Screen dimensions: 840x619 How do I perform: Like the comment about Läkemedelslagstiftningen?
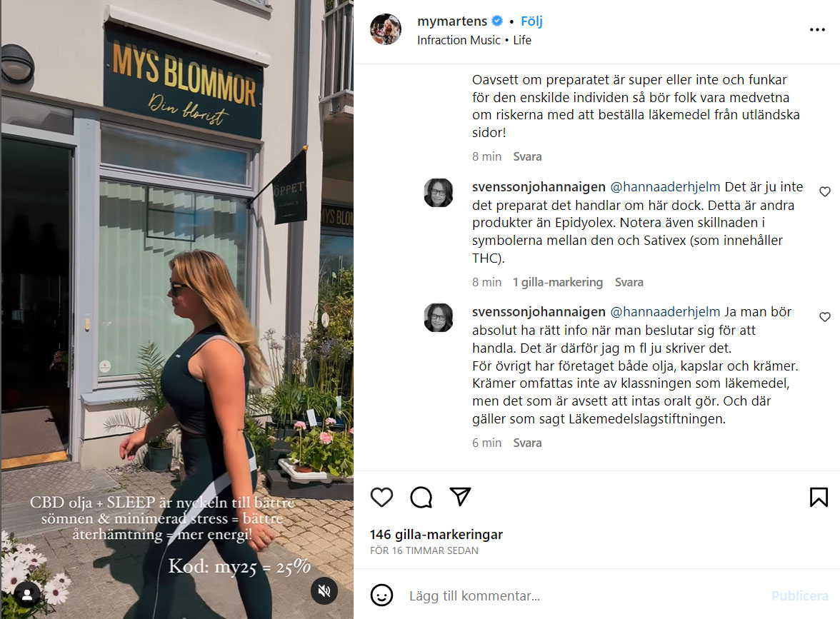[825, 317]
